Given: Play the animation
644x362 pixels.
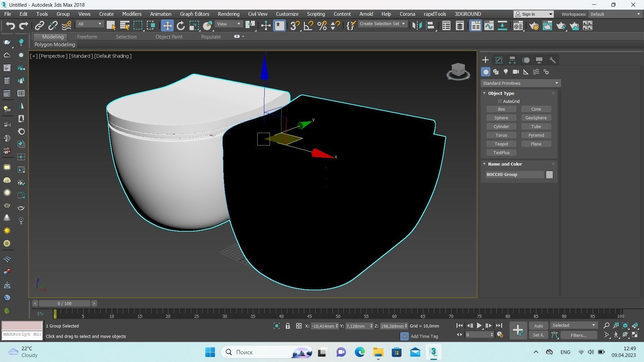Looking at the screenshot, I should (x=479, y=325).
